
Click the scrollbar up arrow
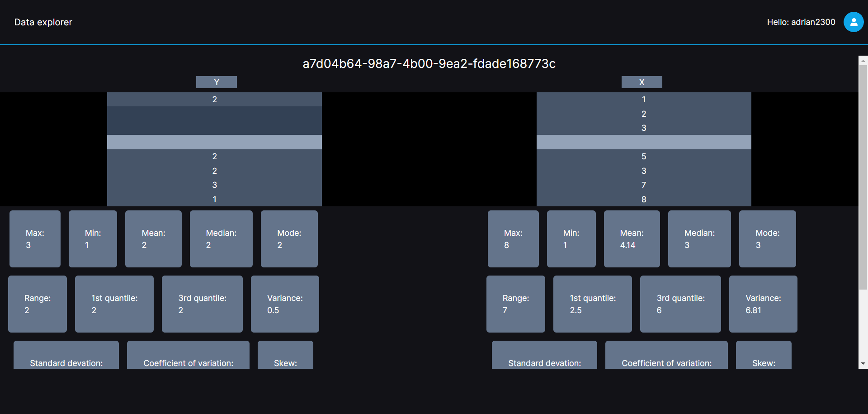pos(863,60)
